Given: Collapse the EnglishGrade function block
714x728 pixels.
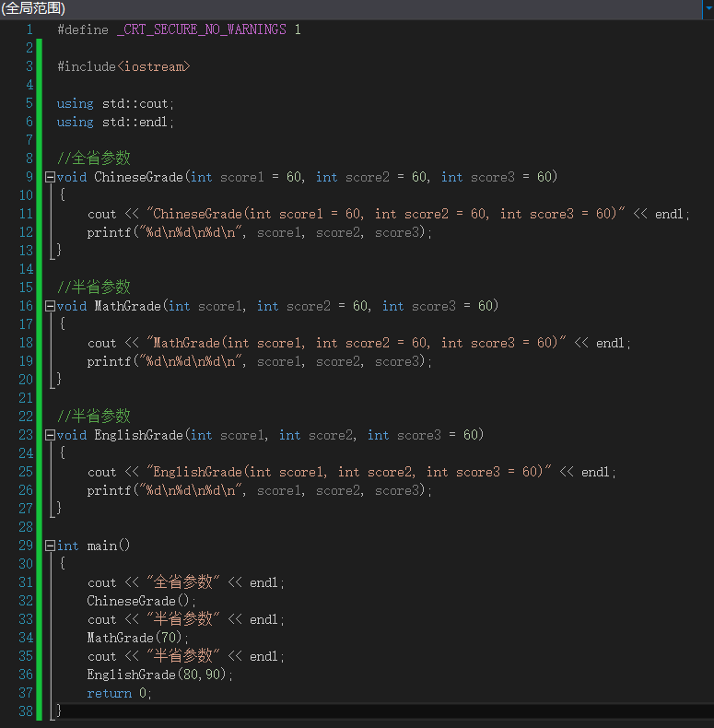Looking at the screenshot, I should click(x=50, y=436).
